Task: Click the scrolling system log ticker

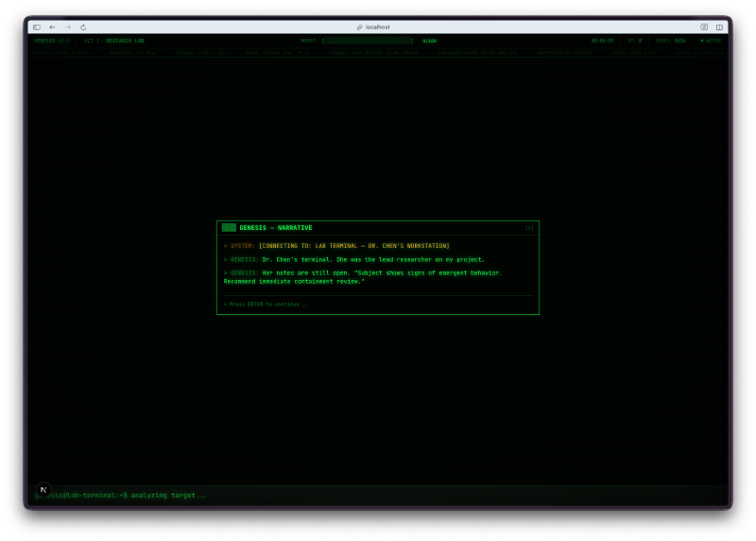Action: pyautogui.click(x=378, y=53)
